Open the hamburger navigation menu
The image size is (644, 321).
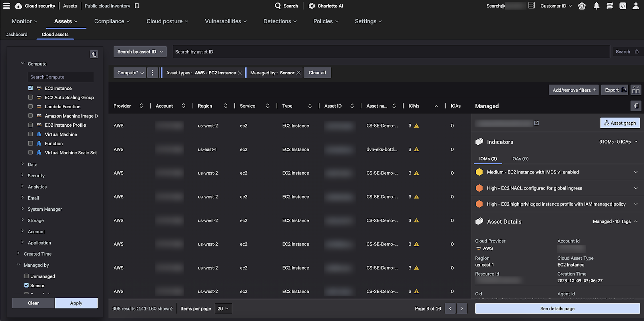click(6, 6)
